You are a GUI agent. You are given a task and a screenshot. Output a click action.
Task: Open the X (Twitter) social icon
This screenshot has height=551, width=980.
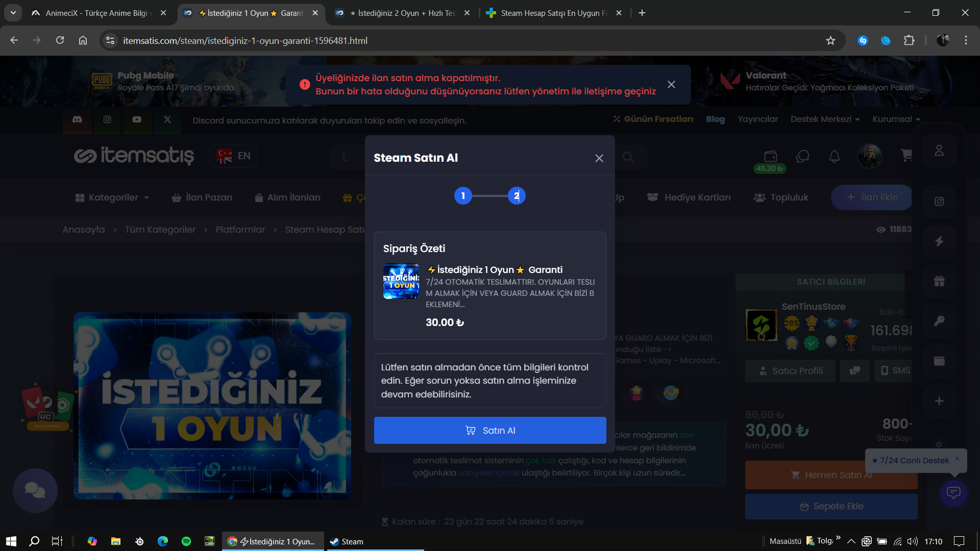tap(167, 119)
